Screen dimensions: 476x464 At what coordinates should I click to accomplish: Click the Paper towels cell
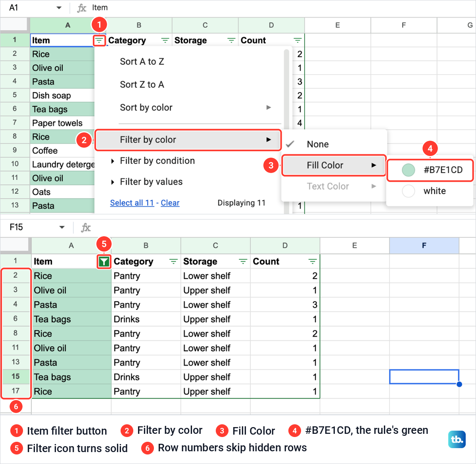coord(62,123)
